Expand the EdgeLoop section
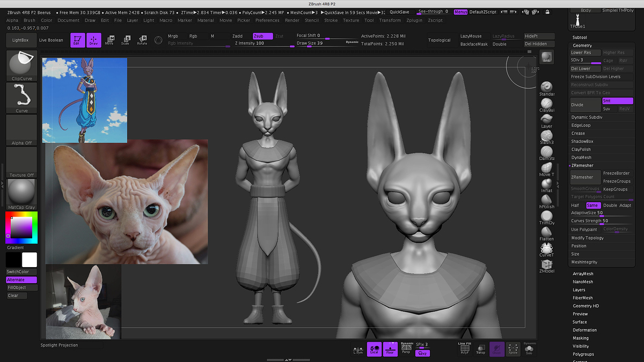 pyautogui.click(x=581, y=125)
